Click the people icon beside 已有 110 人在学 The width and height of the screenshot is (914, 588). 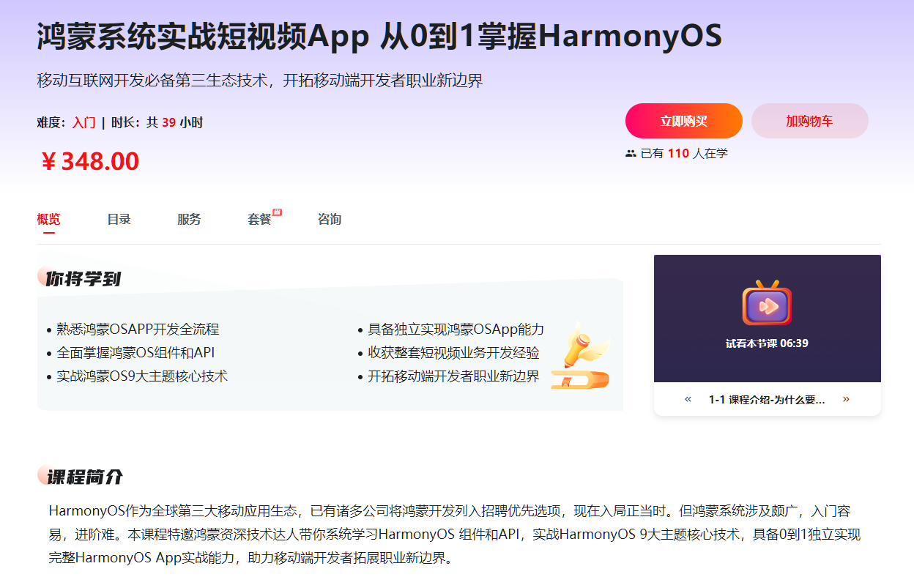coord(631,154)
